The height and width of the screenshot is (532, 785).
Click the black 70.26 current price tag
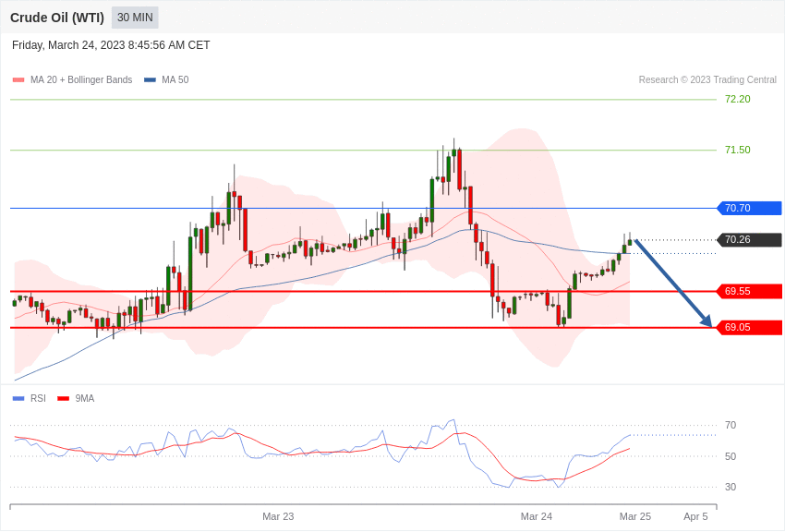[750, 240]
